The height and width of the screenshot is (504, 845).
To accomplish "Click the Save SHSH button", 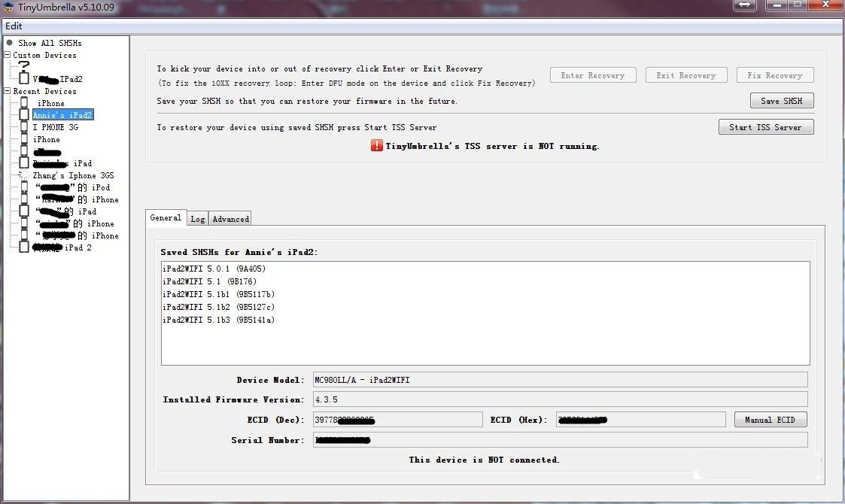I will point(781,101).
